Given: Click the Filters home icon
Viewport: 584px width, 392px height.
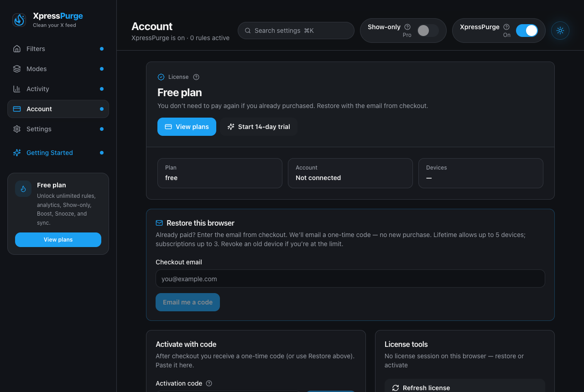Looking at the screenshot, I should (17, 49).
